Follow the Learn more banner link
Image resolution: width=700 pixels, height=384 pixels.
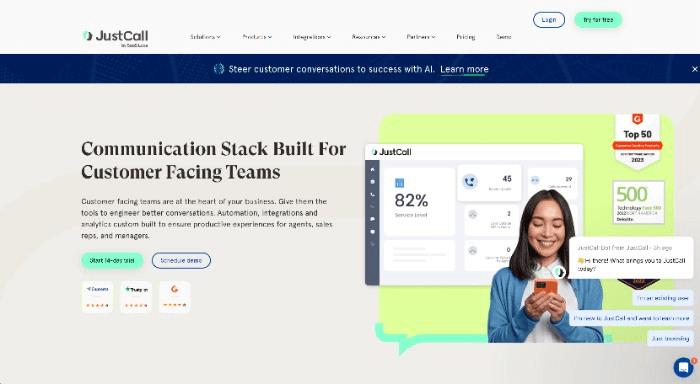point(464,69)
